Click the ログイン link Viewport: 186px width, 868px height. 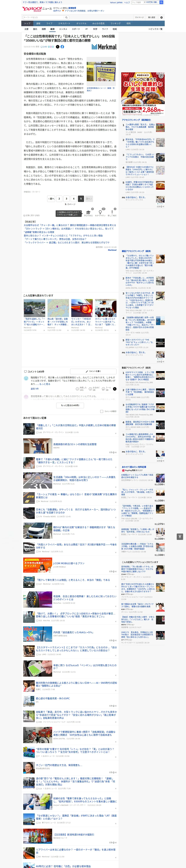57,11
